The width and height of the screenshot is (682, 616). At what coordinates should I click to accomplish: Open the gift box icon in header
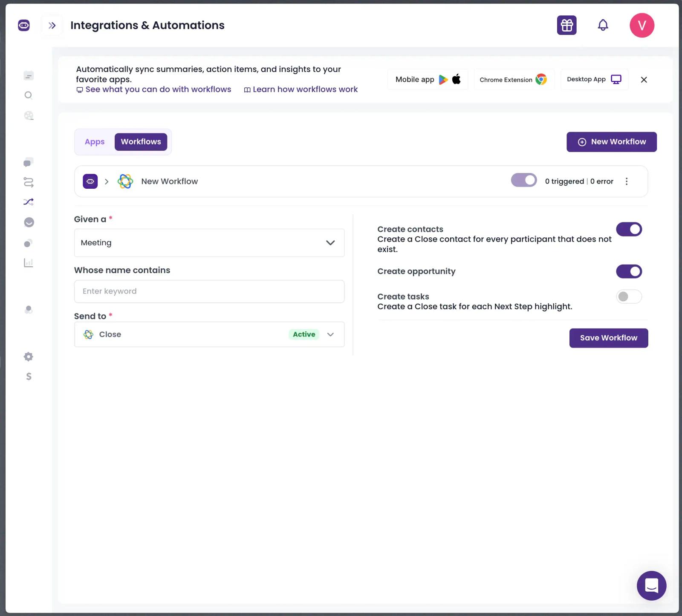[x=566, y=25]
